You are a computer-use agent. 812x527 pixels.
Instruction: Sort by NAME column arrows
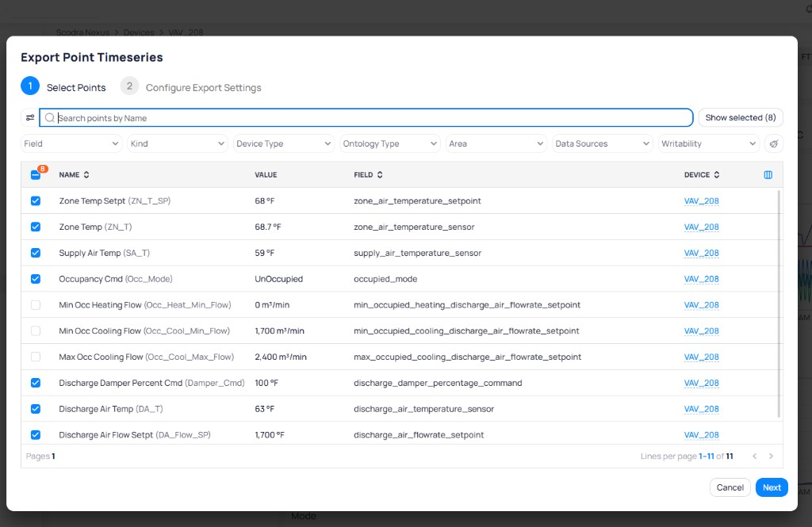click(86, 175)
